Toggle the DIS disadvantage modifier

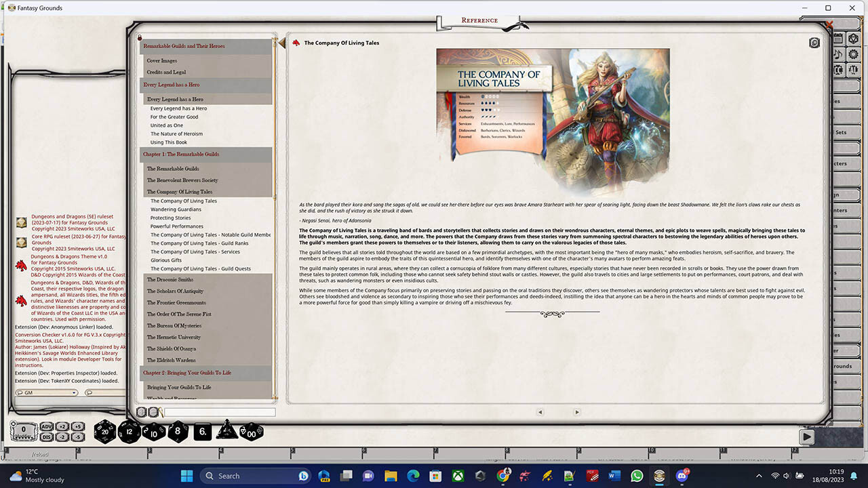pyautogui.click(x=46, y=437)
